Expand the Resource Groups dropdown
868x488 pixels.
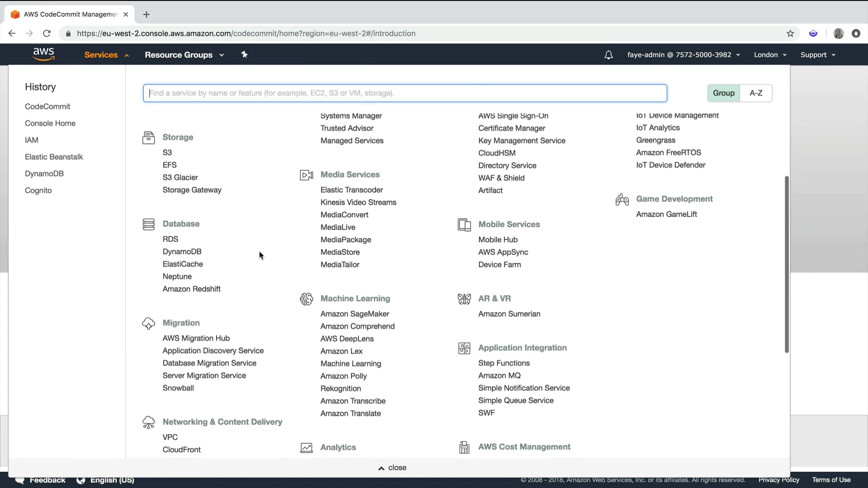tap(184, 55)
